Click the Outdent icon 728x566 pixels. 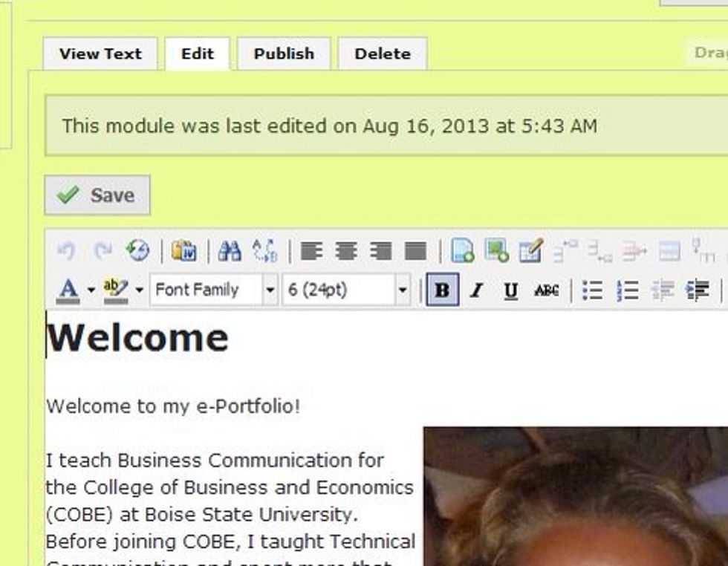663,290
